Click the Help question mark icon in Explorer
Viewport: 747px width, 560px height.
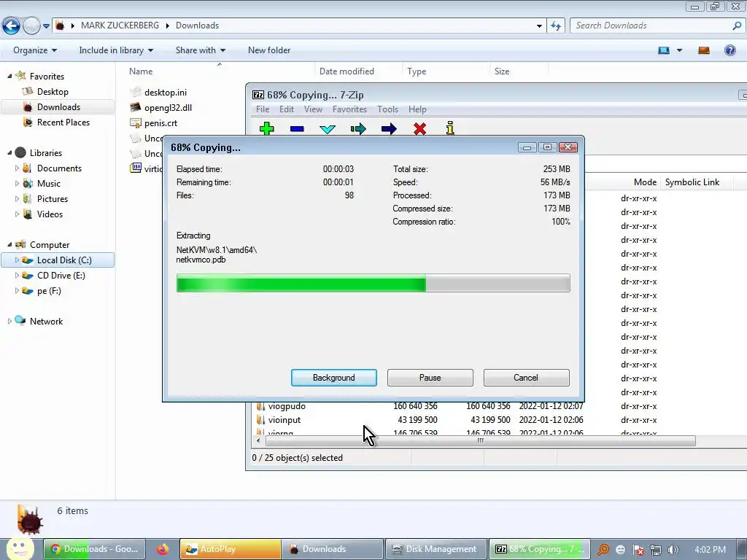click(729, 50)
